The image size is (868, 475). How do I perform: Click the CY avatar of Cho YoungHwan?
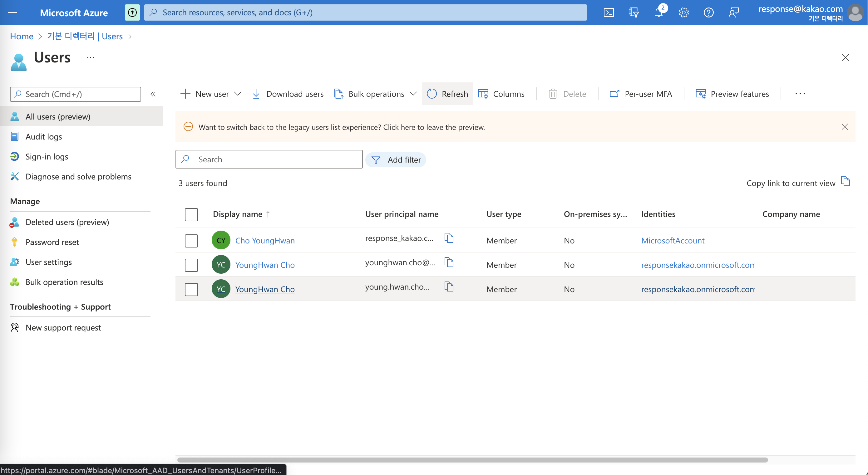pyautogui.click(x=221, y=240)
